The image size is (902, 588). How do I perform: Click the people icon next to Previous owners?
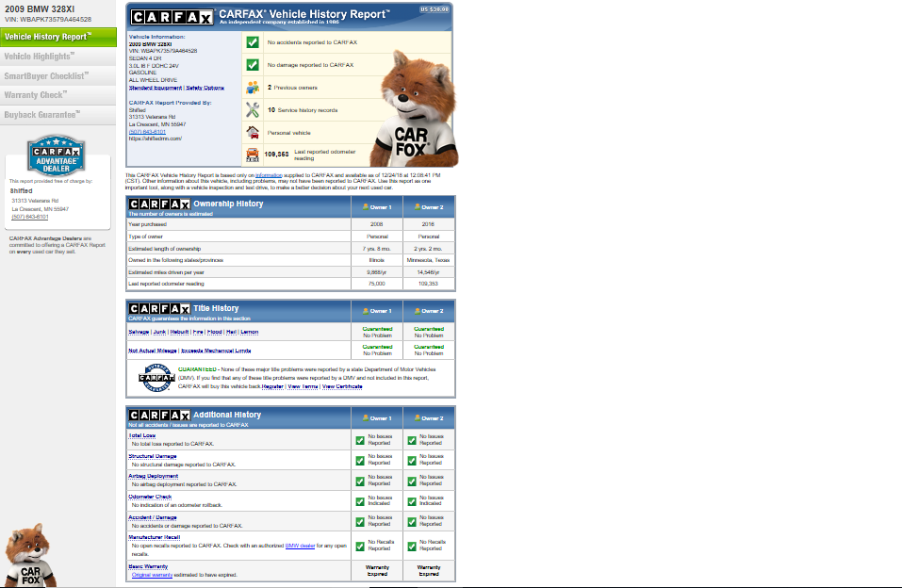click(x=253, y=88)
